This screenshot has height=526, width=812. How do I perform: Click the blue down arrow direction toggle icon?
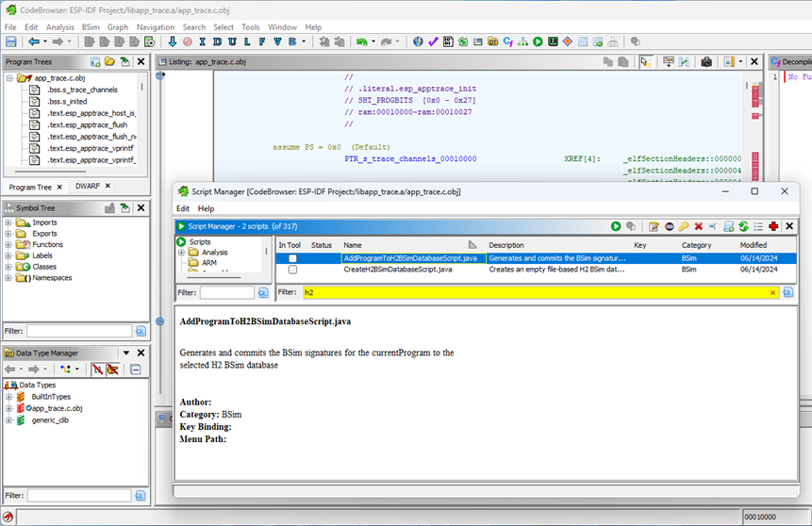(173, 41)
